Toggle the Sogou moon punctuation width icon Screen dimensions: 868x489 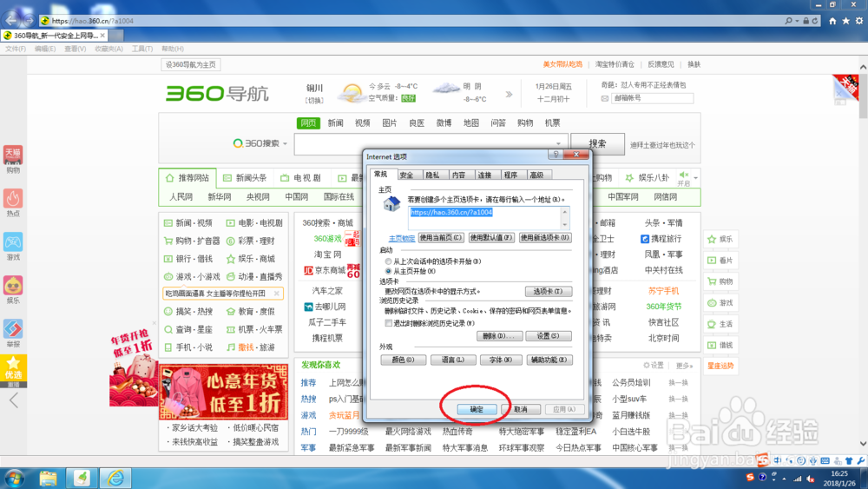coord(789,460)
